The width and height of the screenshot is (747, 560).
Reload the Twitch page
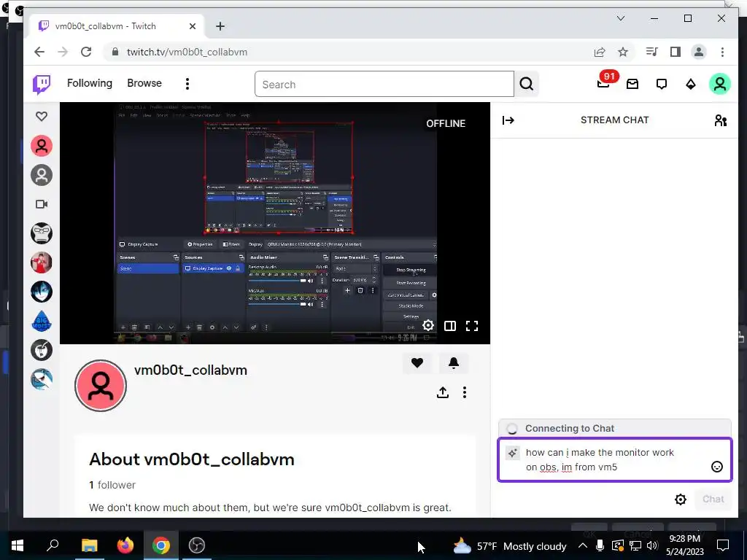(x=86, y=52)
